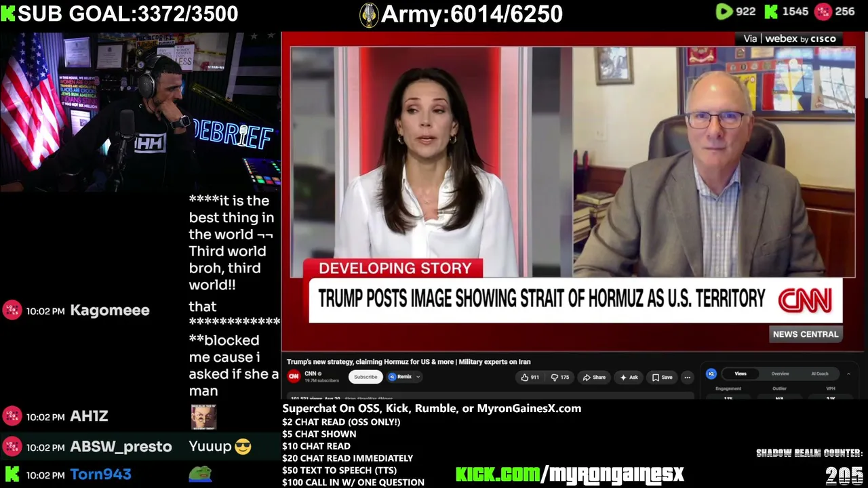Click the red Locals viewer count icon

pyautogui.click(x=823, y=12)
